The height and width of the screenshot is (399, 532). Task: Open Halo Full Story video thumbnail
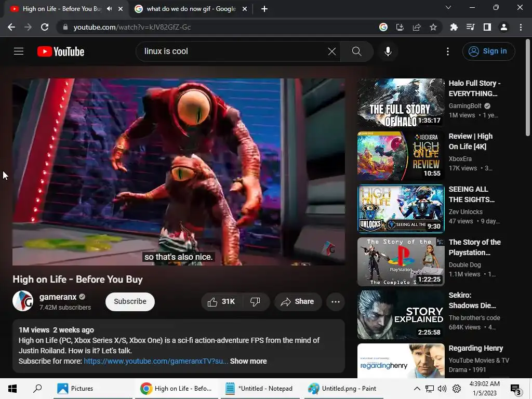(401, 103)
